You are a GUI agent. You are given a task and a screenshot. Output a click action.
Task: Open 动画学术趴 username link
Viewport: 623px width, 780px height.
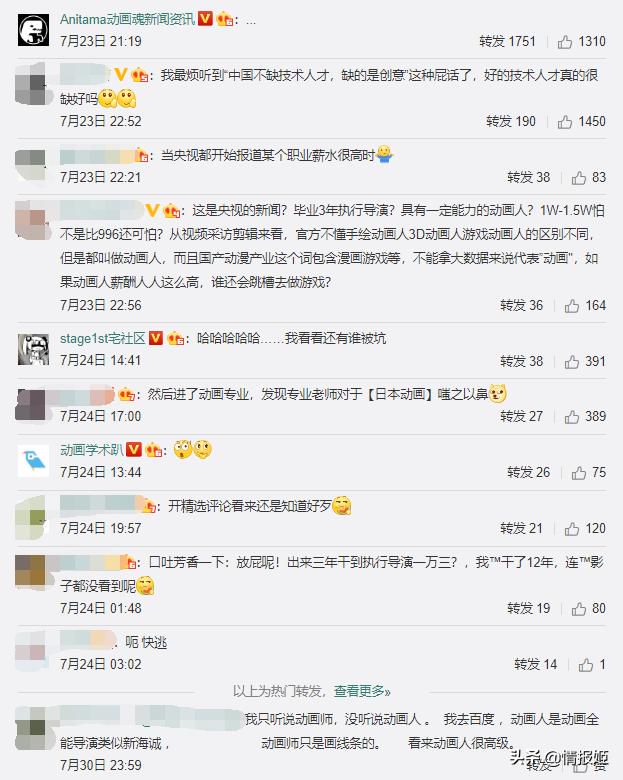pyautogui.click(x=92, y=450)
